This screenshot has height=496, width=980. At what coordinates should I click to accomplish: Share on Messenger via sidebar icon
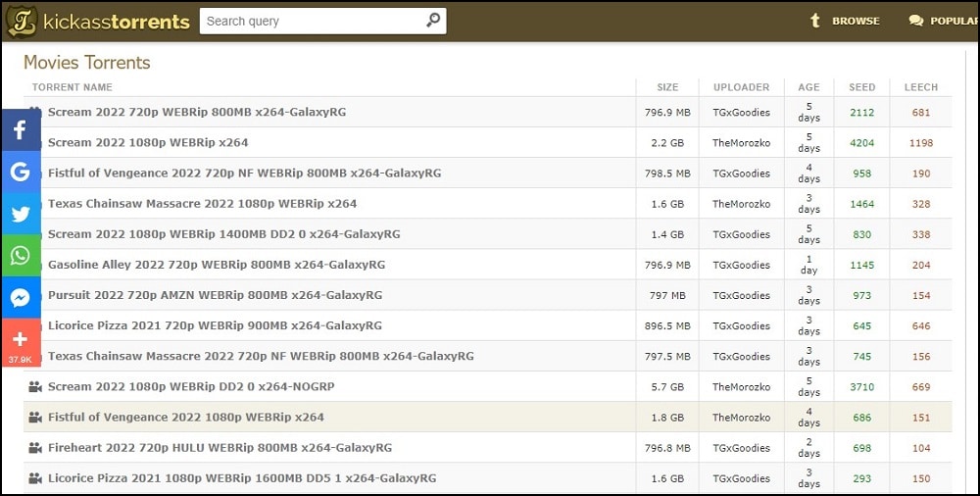pos(21,298)
